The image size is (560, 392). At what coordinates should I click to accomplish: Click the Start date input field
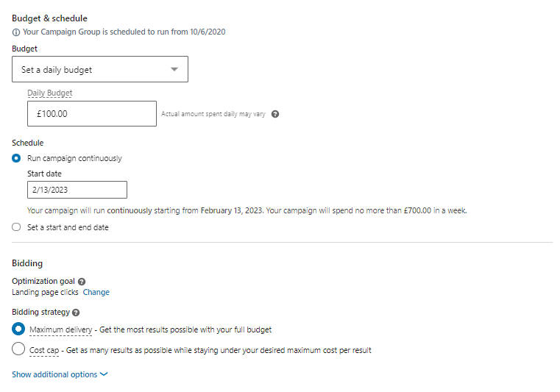click(77, 190)
